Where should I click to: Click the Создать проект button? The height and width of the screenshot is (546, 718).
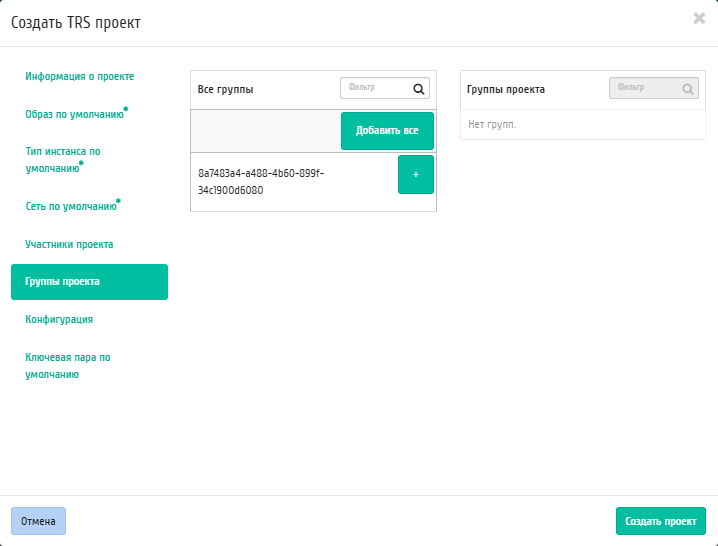(661, 521)
